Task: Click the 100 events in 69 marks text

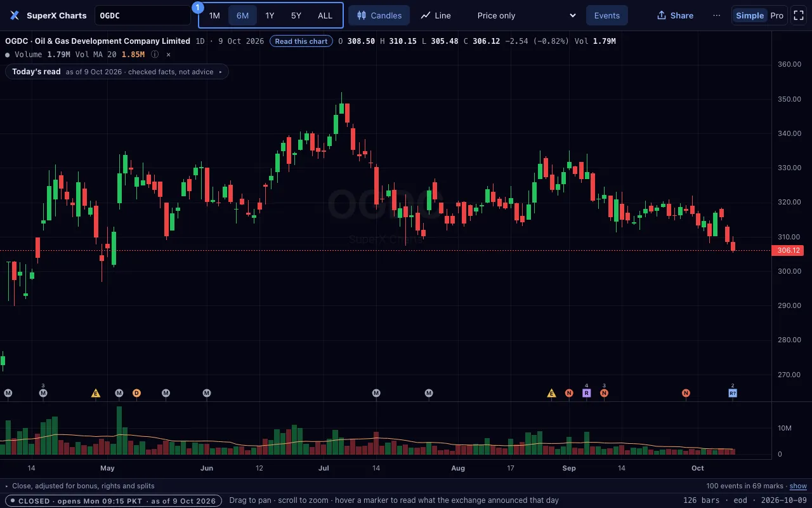Action: (x=745, y=486)
